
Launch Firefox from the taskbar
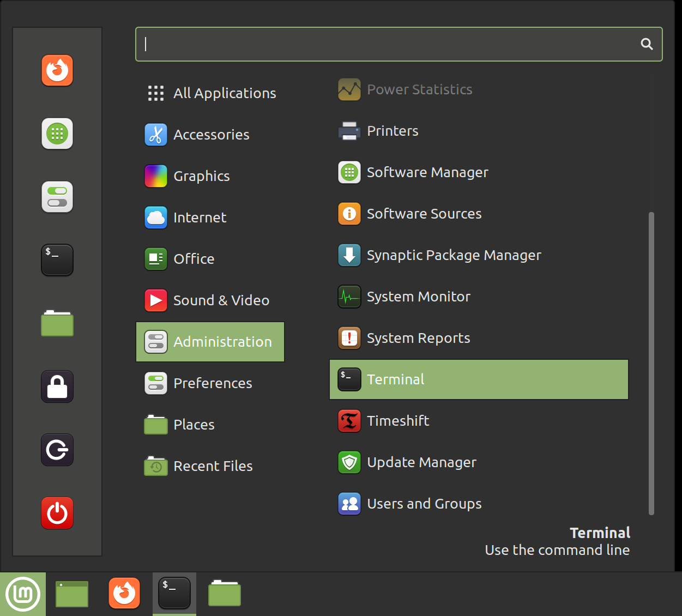click(x=124, y=593)
